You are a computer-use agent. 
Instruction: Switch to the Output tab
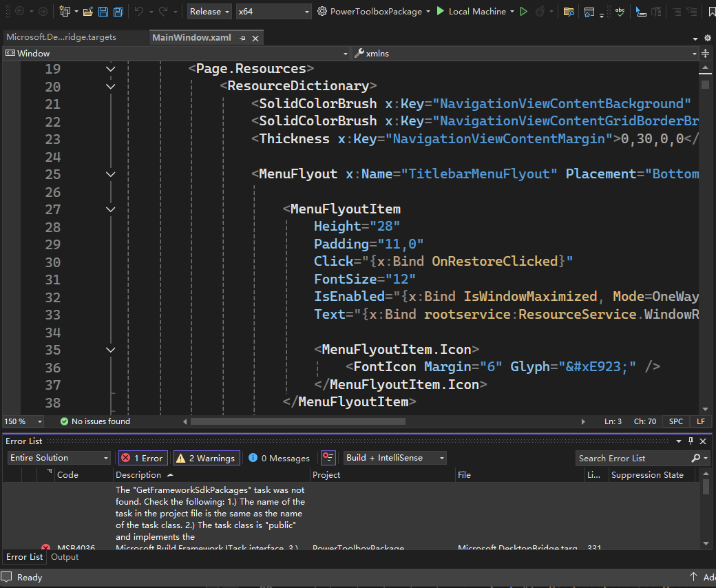point(65,557)
